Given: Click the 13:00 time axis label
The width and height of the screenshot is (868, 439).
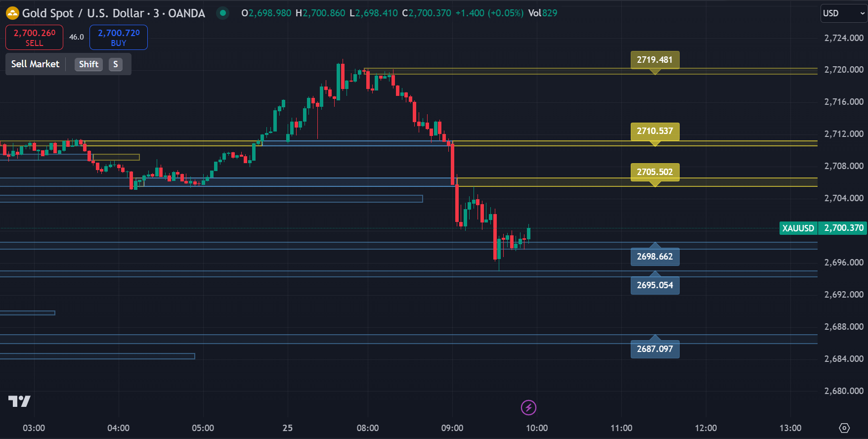Looking at the screenshot, I should pos(790,428).
